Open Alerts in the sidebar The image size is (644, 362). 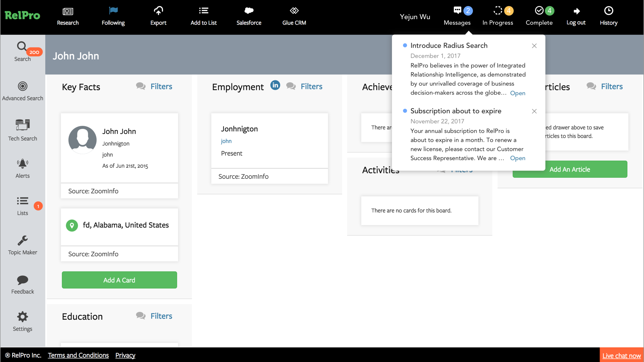[x=22, y=169]
